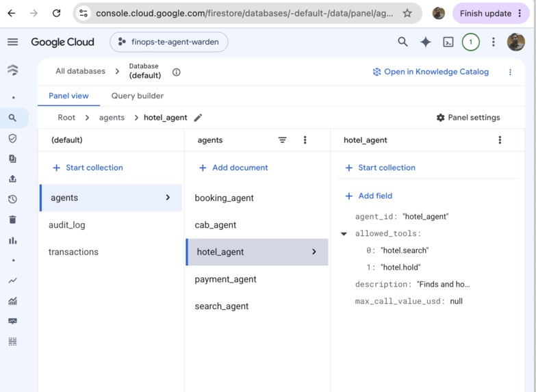Switch to the Panel view tab
Image resolution: width=536 pixels, height=392 pixels.
[x=68, y=96]
